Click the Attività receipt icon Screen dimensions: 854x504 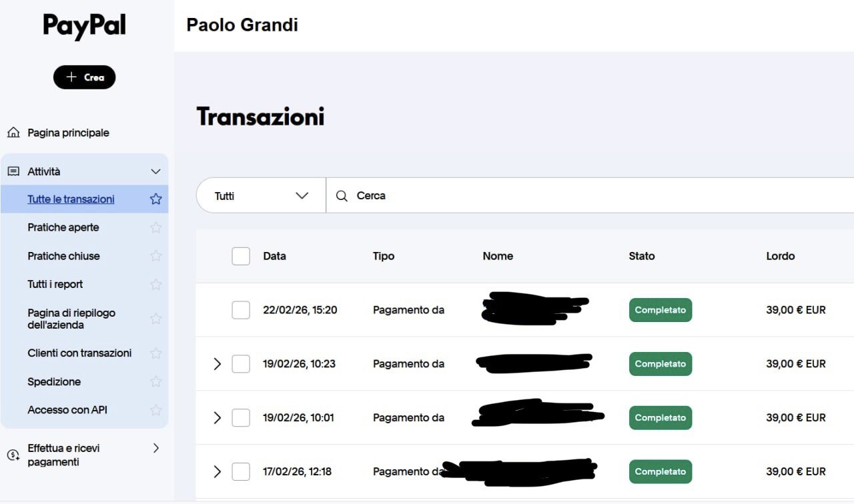click(13, 171)
